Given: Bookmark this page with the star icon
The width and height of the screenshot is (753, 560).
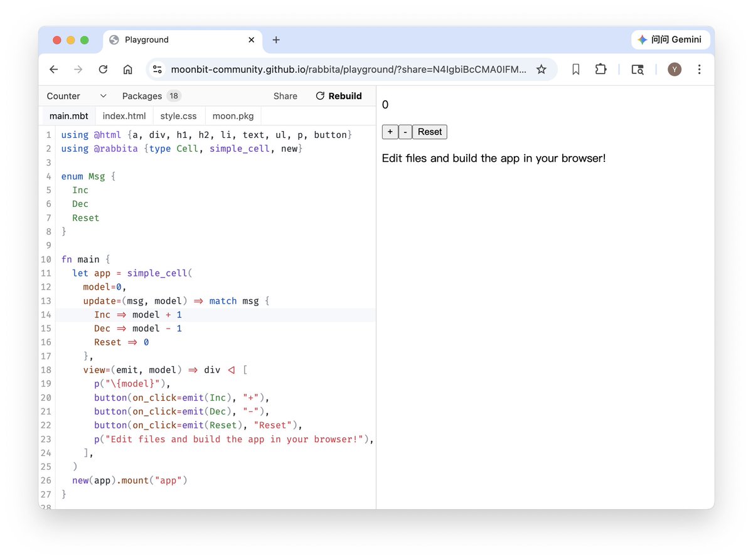Looking at the screenshot, I should [x=542, y=70].
